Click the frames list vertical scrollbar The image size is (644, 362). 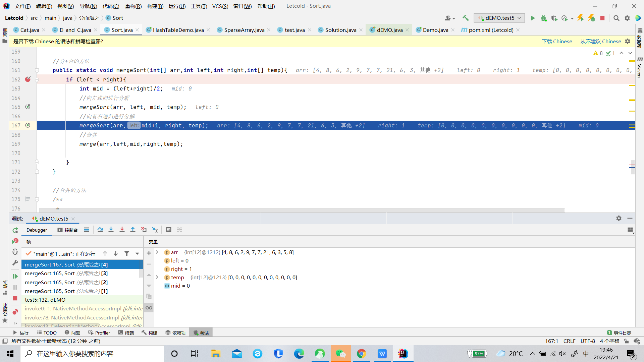point(141,269)
